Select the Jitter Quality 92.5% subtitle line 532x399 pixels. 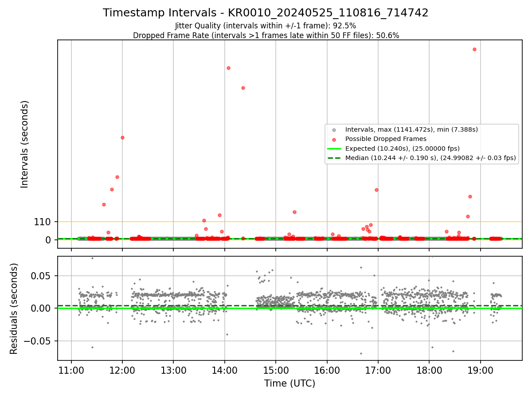point(266,26)
